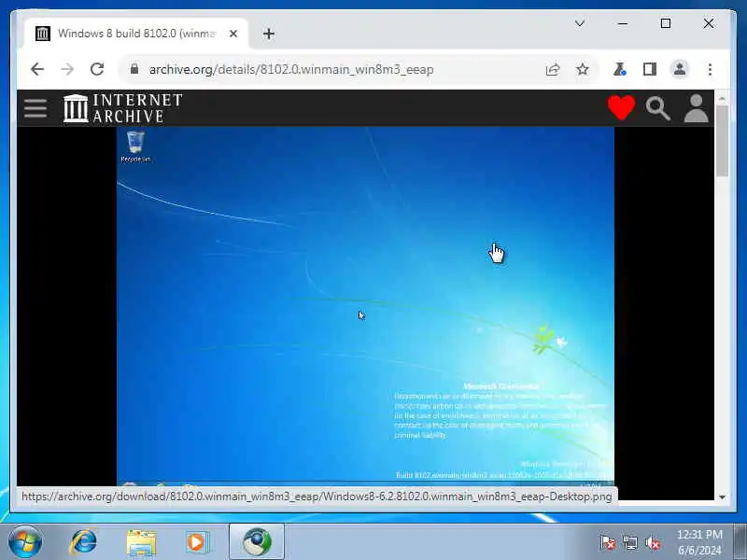Image resolution: width=747 pixels, height=560 pixels.
Task: Open the Internet Archive user account icon
Action: point(696,108)
